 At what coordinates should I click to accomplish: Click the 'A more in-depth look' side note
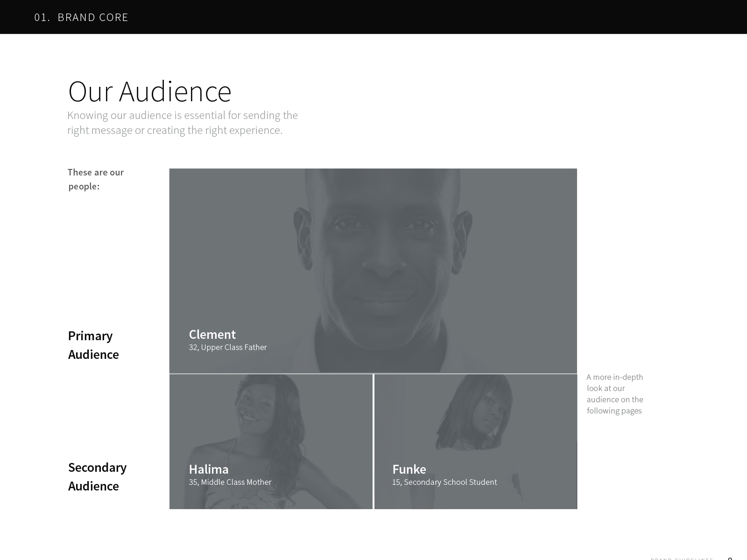(615, 394)
